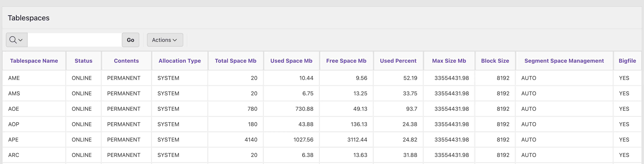This screenshot has height=164, width=644.
Task: Sort by the Free Space Mb column
Action: pos(346,61)
